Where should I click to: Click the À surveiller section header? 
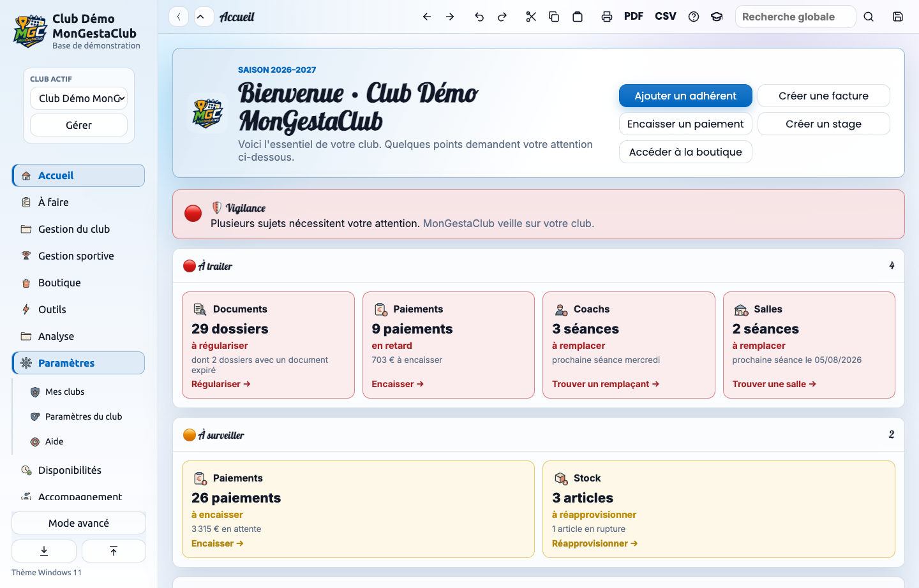(539, 435)
